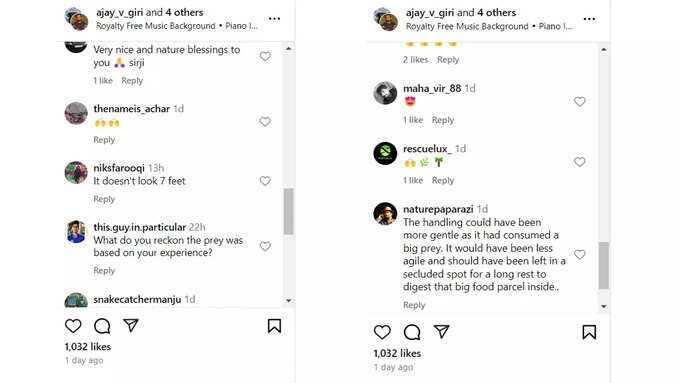
Task: Toggle like on naturepaparazi's comment
Action: coord(579,254)
